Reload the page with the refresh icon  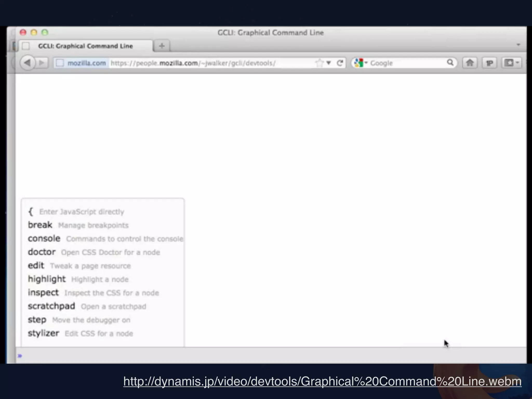point(340,63)
